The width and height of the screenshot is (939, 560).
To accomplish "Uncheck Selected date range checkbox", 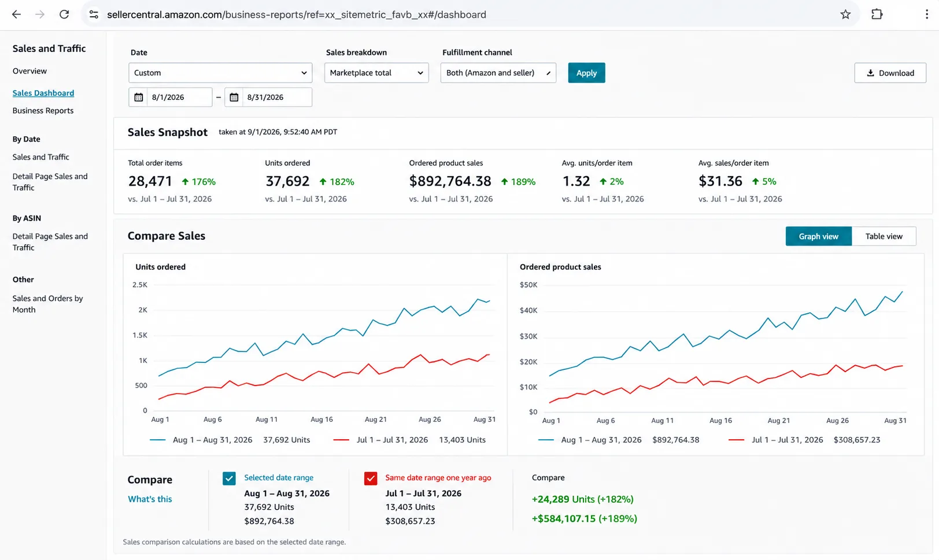I will click(229, 479).
